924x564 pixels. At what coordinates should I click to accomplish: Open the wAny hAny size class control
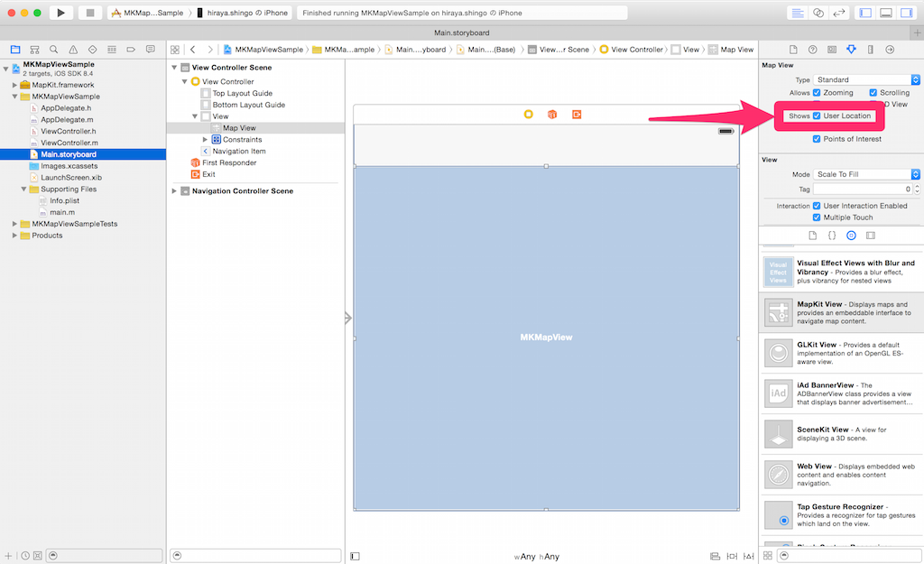537,557
